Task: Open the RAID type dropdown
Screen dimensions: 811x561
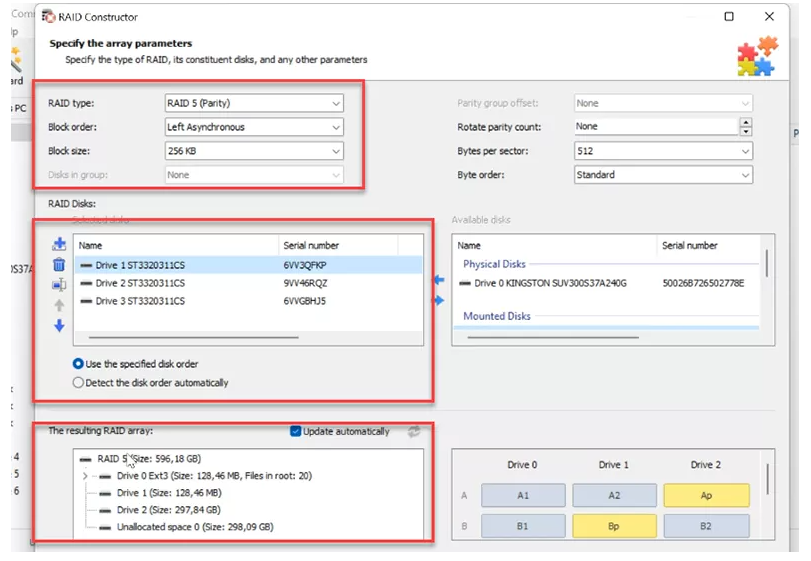Action: point(254,103)
